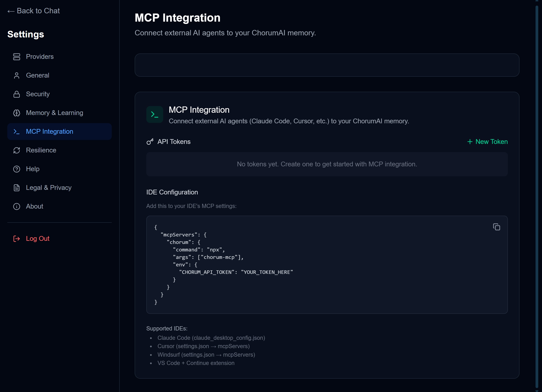The height and width of the screenshot is (392, 542).
Task: Open Help via the question mark icon
Action: pyautogui.click(x=16, y=169)
